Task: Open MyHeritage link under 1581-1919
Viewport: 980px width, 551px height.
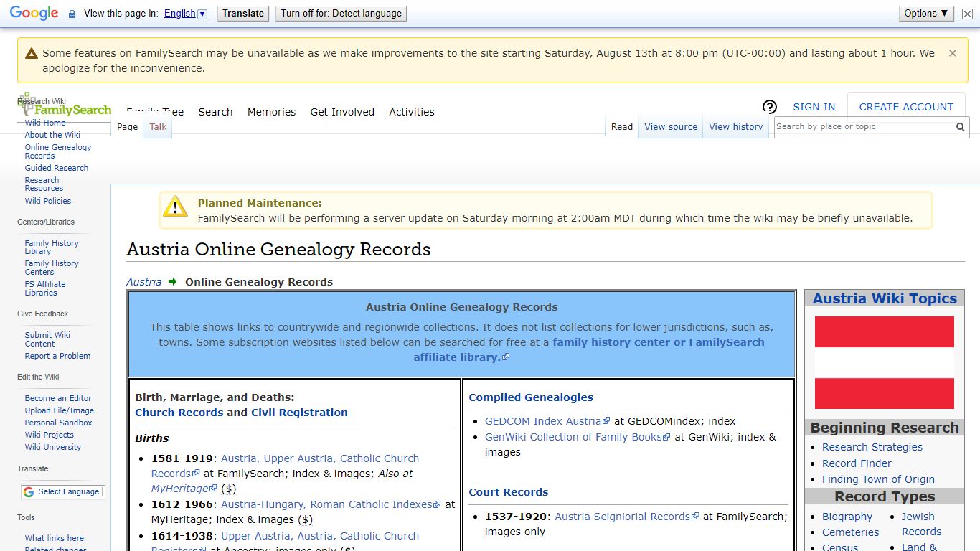Action: [184, 489]
